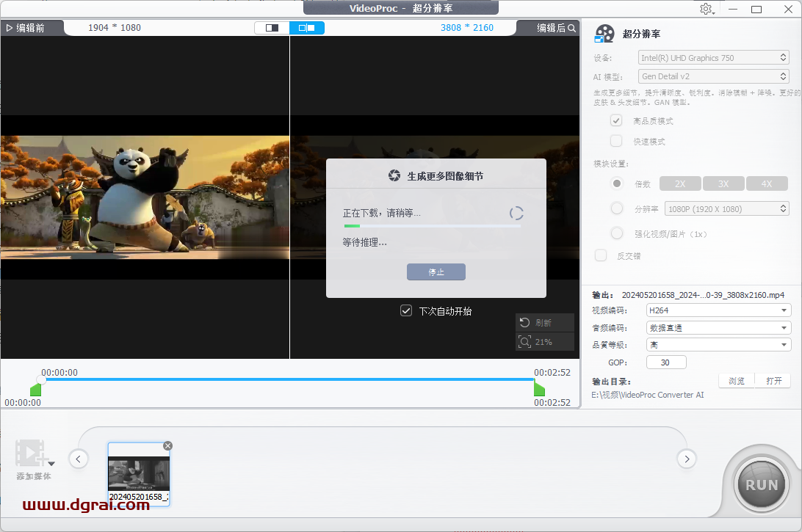Toggle the 高品质模式 checkbox
This screenshot has width=802, height=532.
click(616, 121)
